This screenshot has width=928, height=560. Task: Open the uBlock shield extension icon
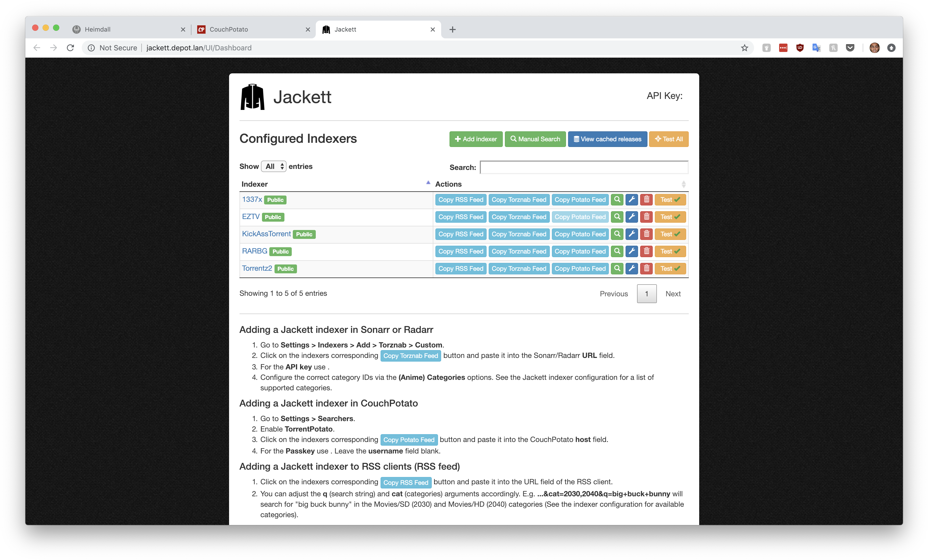tap(799, 48)
